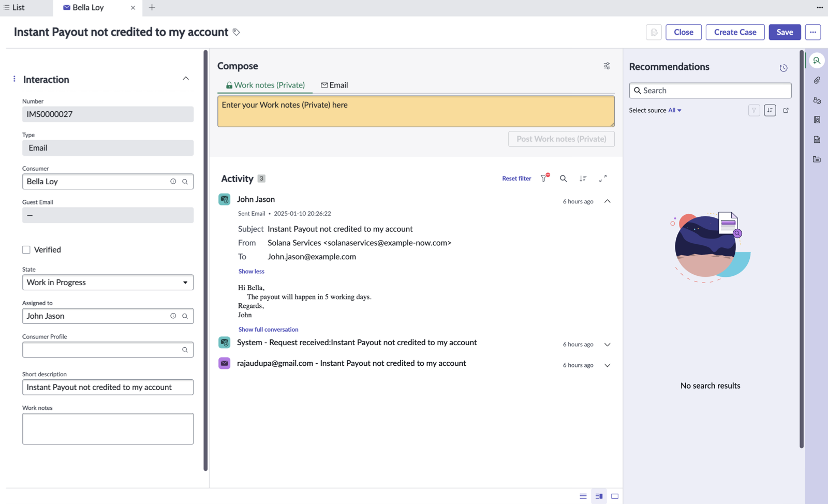
Task: Search within the Activity stream
Action: coord(563,179)
